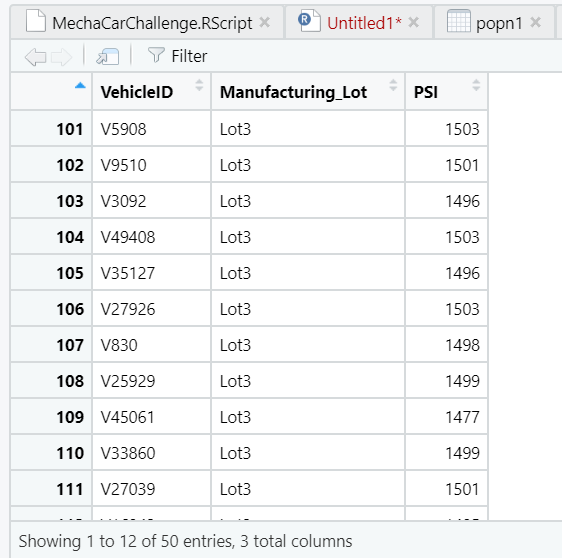The height and width of the screenshot is (558, 562).
Task: Click PSI value 1499 in row 110
Action: coord(447,453)
